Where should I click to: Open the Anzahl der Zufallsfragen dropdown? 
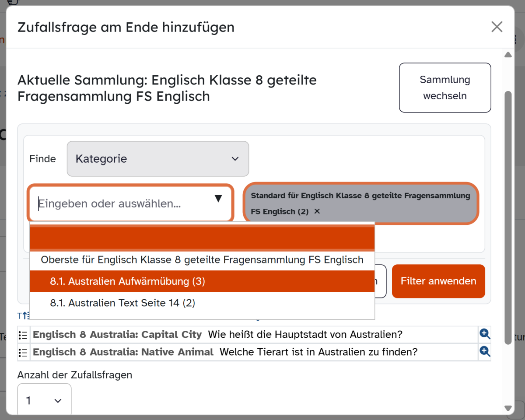coord(44,400)
